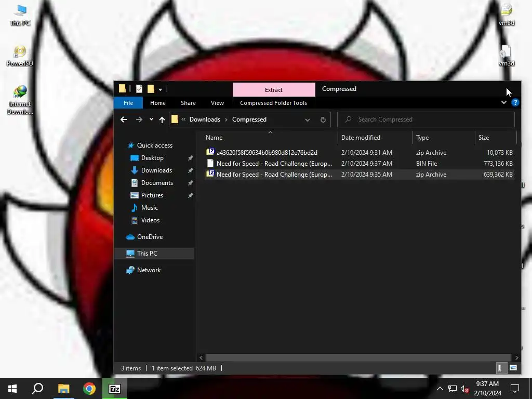Viewport: 532px width, 399px height.
Task: Open Videos in the navigation pane
Action: coord(150,220)
